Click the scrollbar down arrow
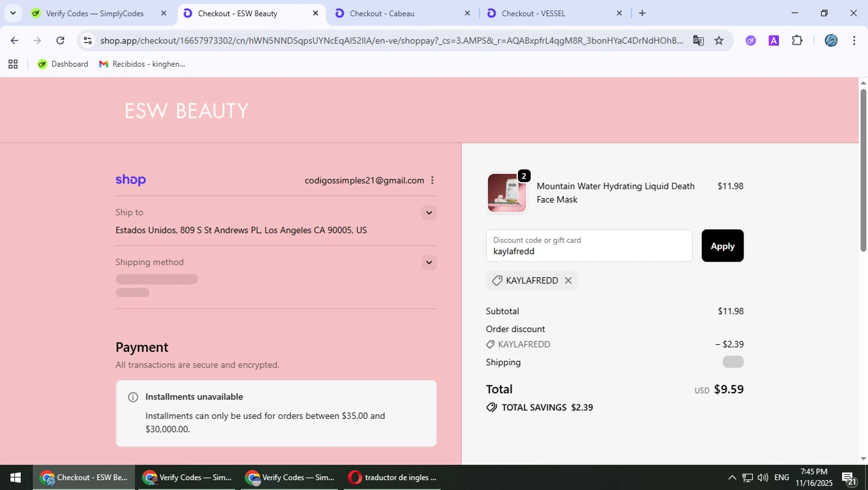This screenshot has height=490, width=868. click(x=863, y=459)
